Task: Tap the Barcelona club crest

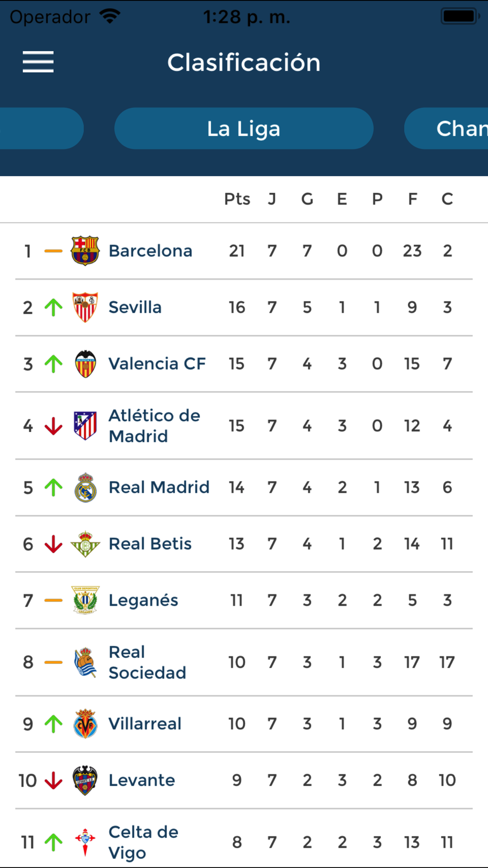Action: click(85, 250)
